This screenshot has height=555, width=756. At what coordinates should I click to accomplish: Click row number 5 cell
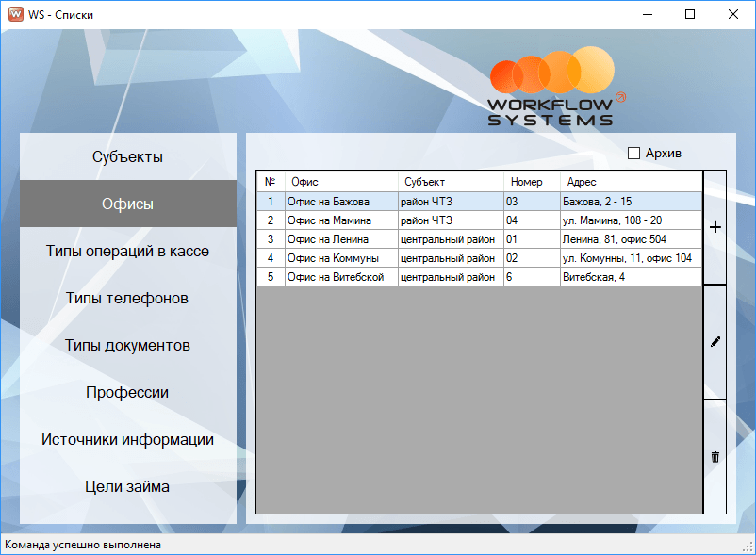(x=271, y=276)
